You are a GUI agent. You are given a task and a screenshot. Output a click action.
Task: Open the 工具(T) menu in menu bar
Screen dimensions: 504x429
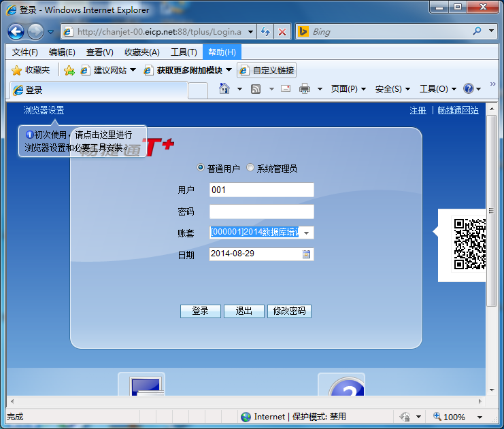click(x=184, y=52)
